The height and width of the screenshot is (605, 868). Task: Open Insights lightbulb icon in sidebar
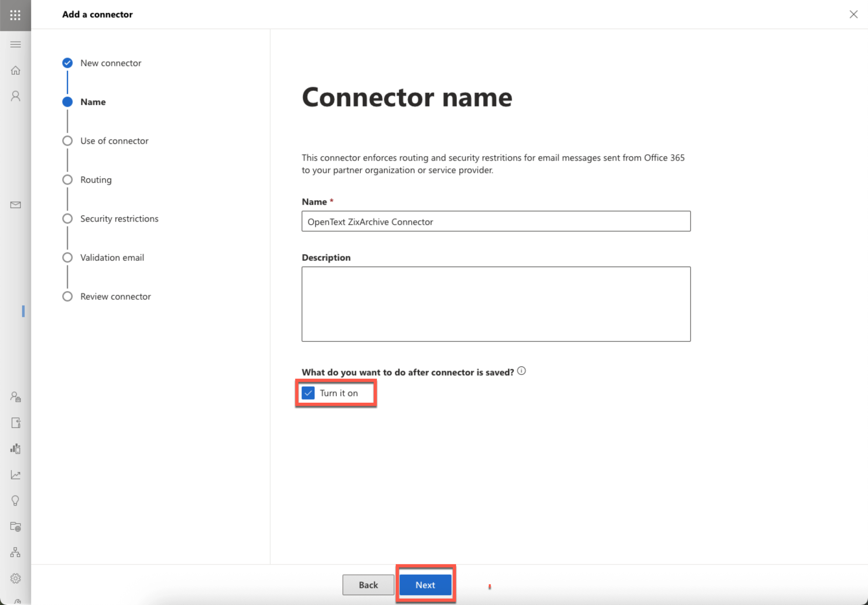coord(16,501)
